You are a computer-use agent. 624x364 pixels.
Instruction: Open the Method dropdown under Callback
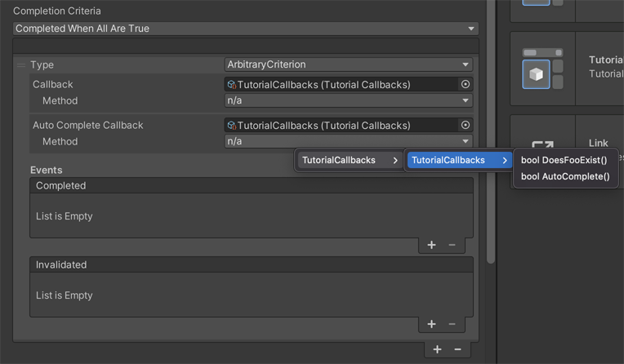(x=348, y=100)
